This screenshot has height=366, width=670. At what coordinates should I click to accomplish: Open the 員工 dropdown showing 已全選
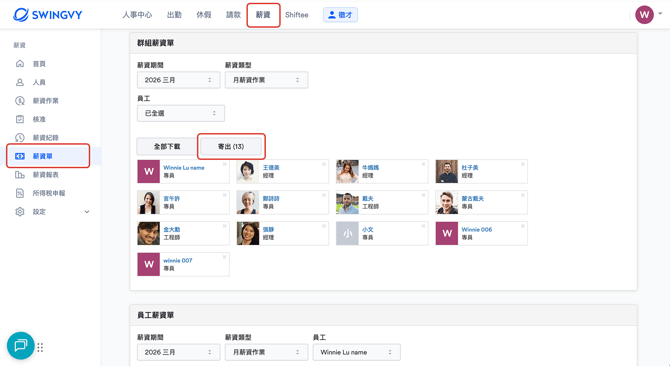tap(181, 113)
